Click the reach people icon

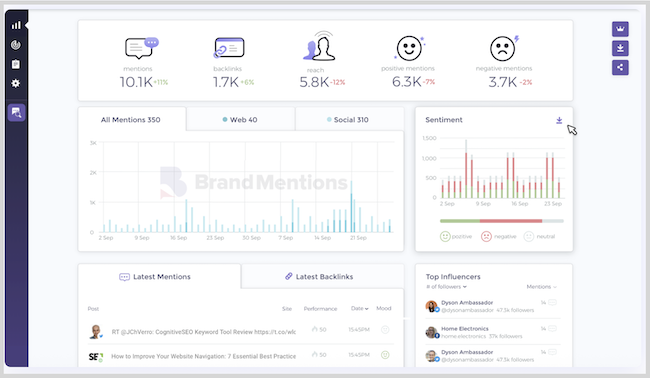319,46
